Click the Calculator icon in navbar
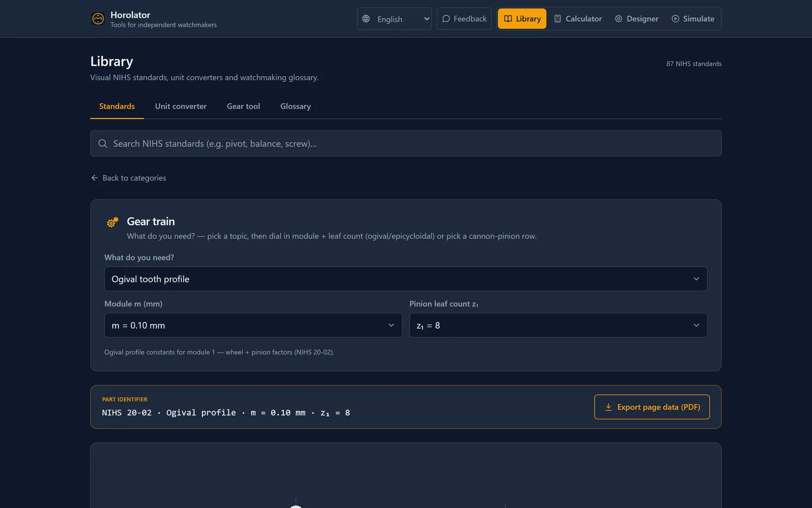 558,19
